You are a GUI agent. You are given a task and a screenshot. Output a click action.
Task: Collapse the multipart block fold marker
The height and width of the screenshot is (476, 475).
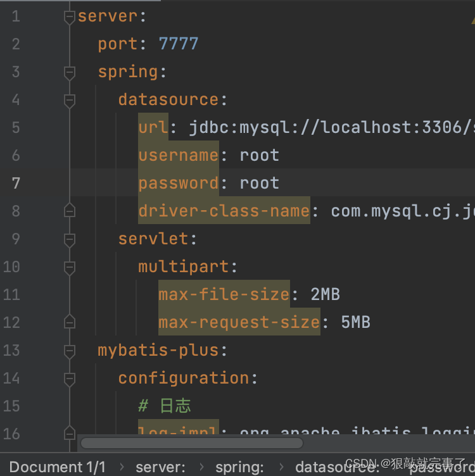tap(70, 268)
